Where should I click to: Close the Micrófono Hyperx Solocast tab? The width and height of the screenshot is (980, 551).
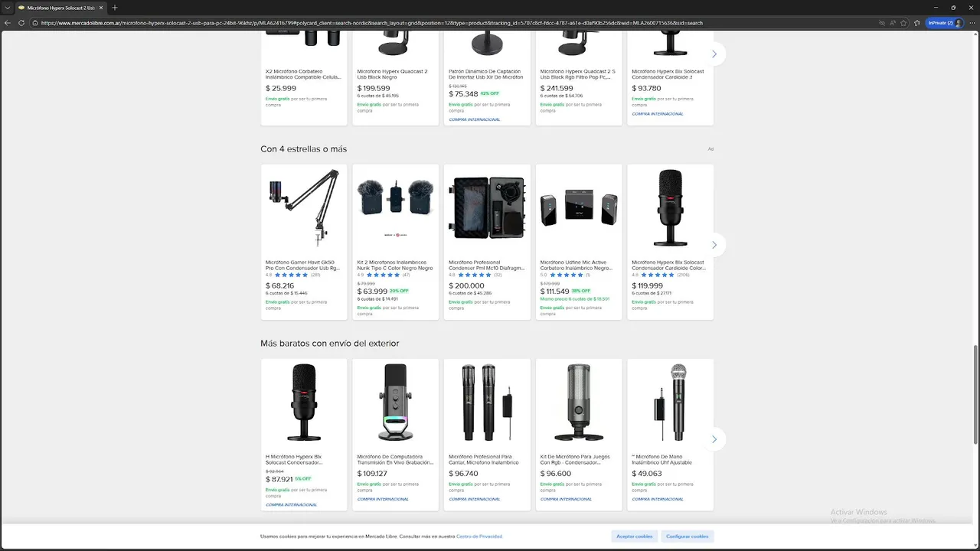click(x=101, y=8)
